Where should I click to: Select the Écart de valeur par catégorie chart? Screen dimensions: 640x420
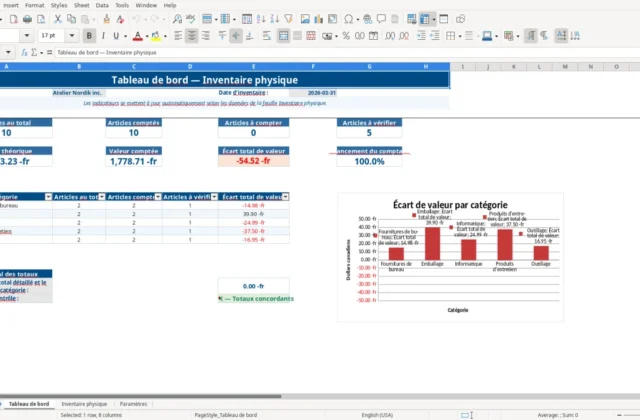pyautogui.click(x=450, y=257)
